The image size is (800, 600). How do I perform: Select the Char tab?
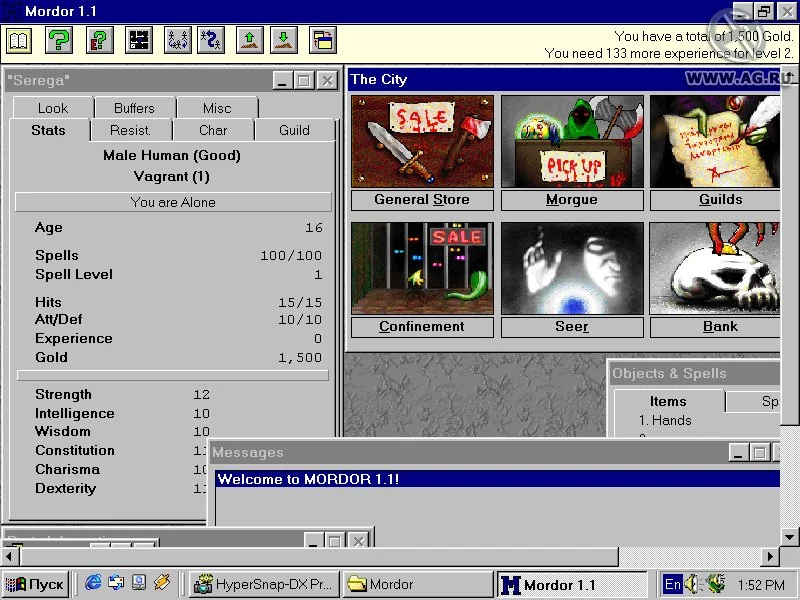pos(213,131)
